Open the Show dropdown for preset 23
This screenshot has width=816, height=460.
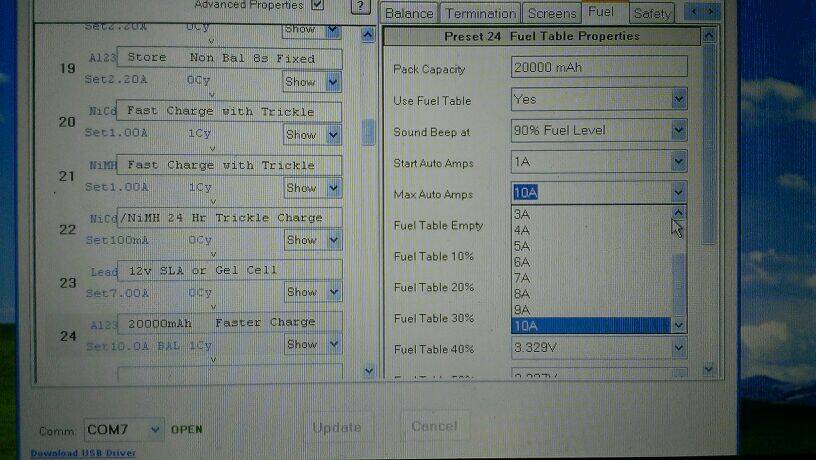tap(333, 292)
